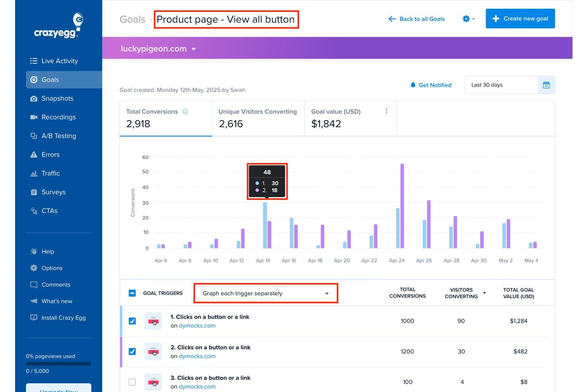Select the Total Conversions metric tab
This screenshot has height=392, width=588.
[166, 118]
